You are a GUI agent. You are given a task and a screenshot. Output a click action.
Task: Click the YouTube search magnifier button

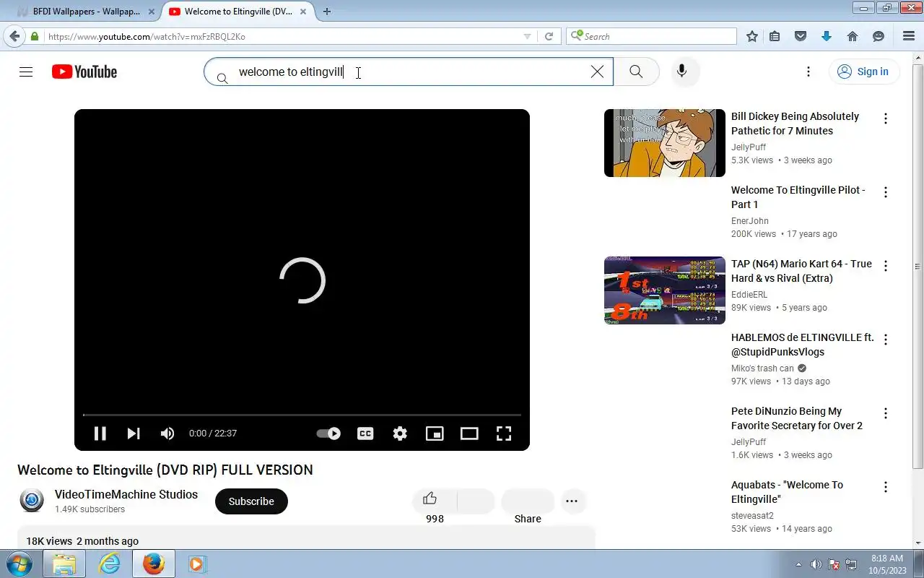pos(636,72)
